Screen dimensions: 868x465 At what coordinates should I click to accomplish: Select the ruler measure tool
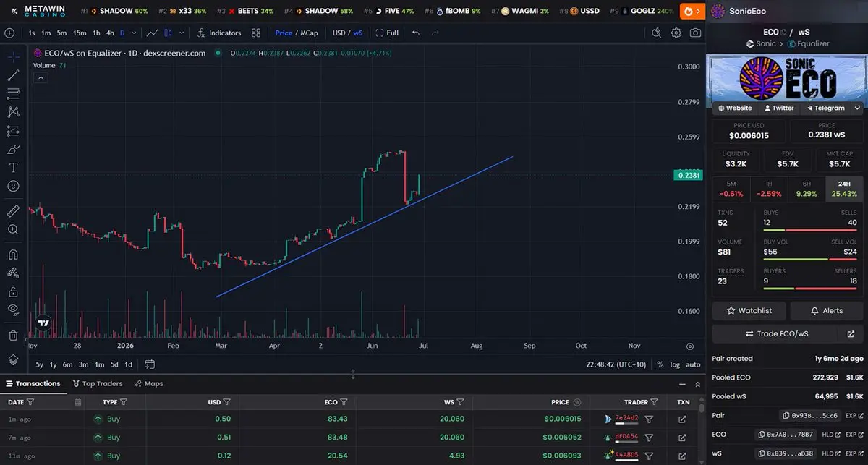click(13, 210)
